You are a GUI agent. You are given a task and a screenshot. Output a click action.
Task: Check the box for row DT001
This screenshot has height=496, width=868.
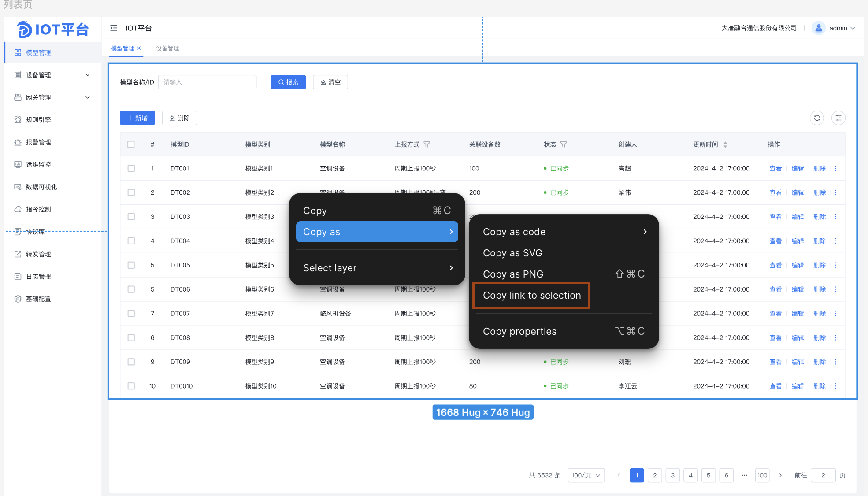[131, 169]
